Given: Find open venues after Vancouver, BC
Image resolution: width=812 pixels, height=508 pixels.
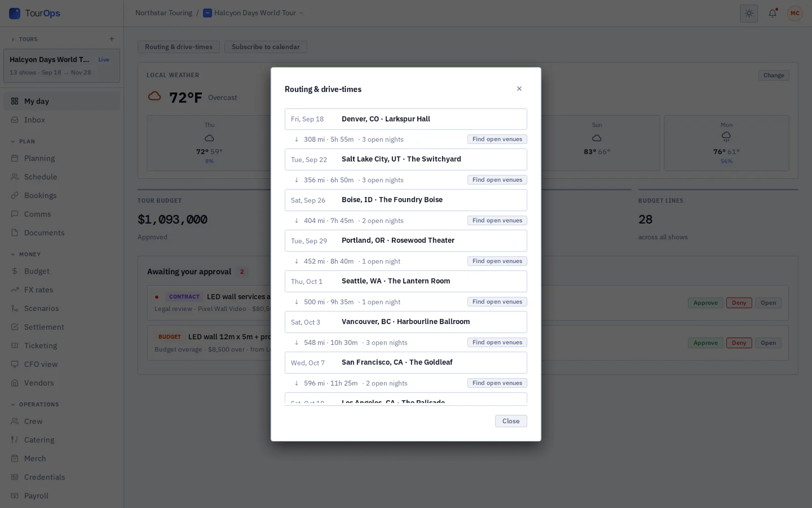Looking at the screenshot, I should (497, 342).
